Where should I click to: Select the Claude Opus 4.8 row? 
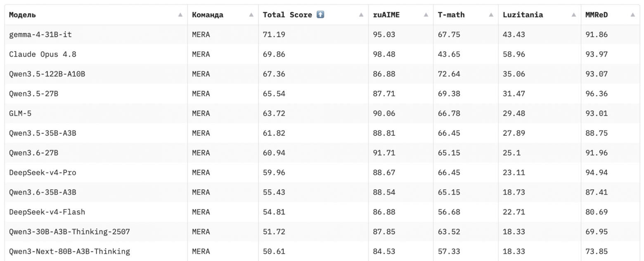[x=322, y=55]
